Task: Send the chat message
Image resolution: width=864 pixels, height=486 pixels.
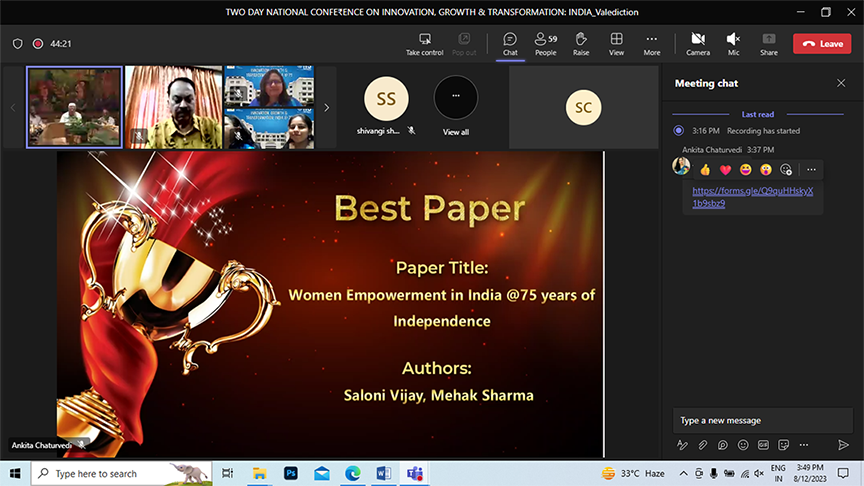Action: tap(843, 445)
